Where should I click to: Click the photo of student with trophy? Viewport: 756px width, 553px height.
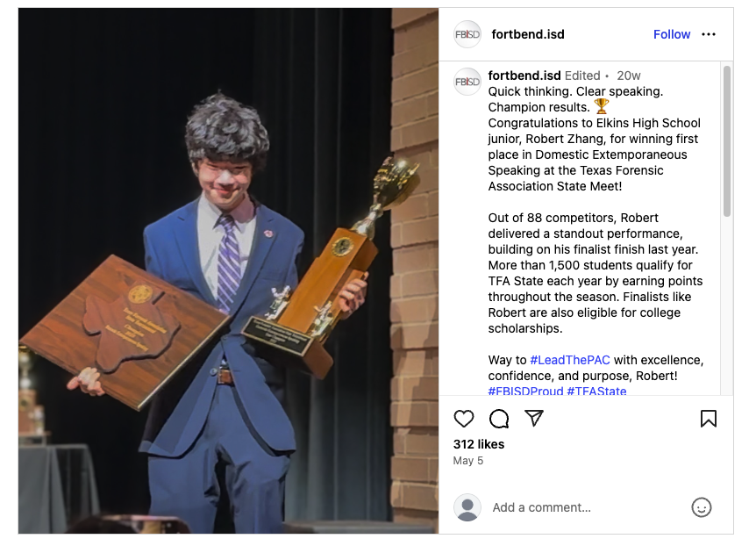[229, 270]
